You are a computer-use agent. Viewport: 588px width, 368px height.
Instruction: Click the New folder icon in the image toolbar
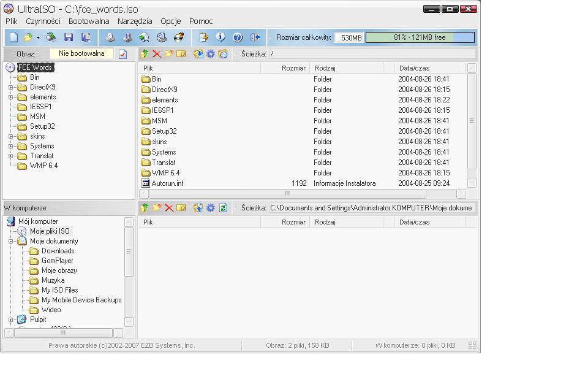[169, 54]
